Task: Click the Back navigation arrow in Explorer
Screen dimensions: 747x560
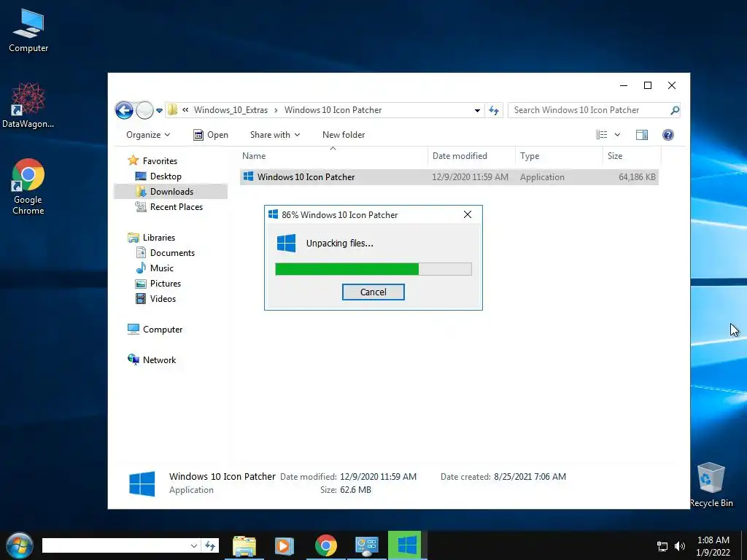Action: pyautogui.click(x=124, y=111)
